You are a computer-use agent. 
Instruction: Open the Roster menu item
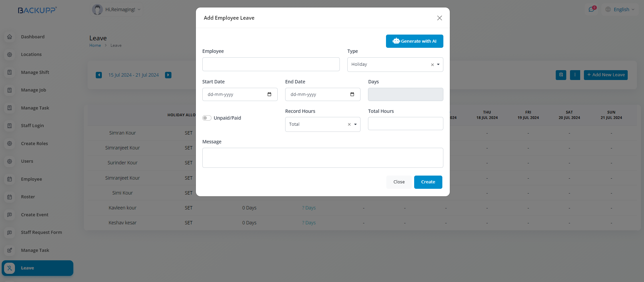[x=28, y=197]
